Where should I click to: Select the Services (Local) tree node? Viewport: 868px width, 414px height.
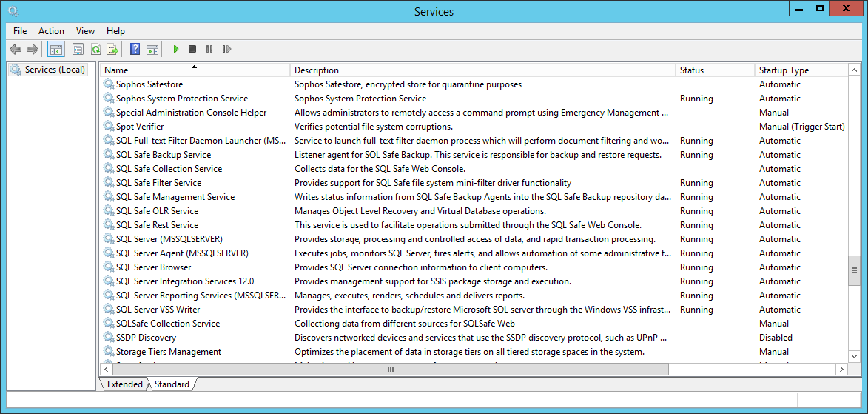(x=49, y=70)
